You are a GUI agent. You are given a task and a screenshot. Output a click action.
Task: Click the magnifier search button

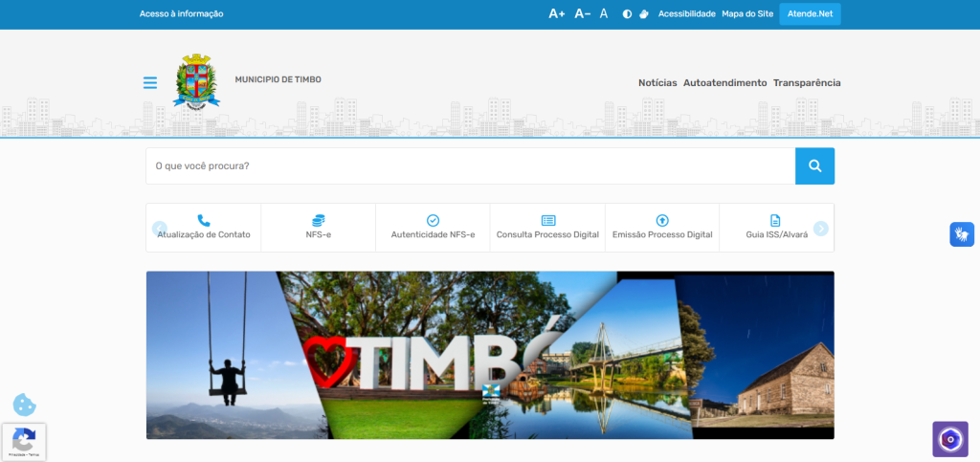[814, 166]
